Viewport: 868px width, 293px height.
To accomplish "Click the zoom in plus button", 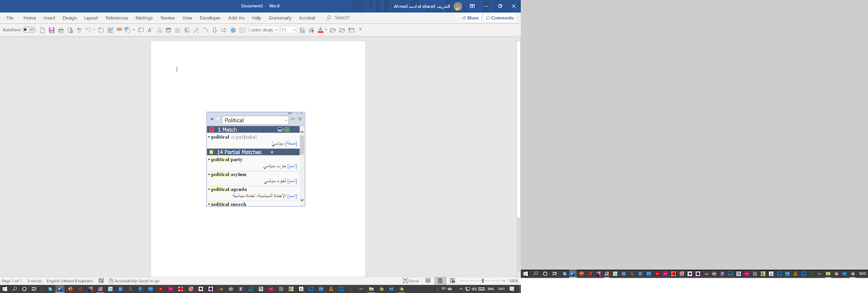I will (504, 281).
